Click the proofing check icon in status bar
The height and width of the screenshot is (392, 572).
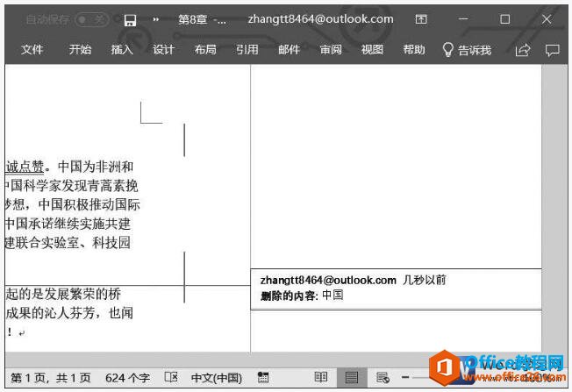tap(171, 377)
